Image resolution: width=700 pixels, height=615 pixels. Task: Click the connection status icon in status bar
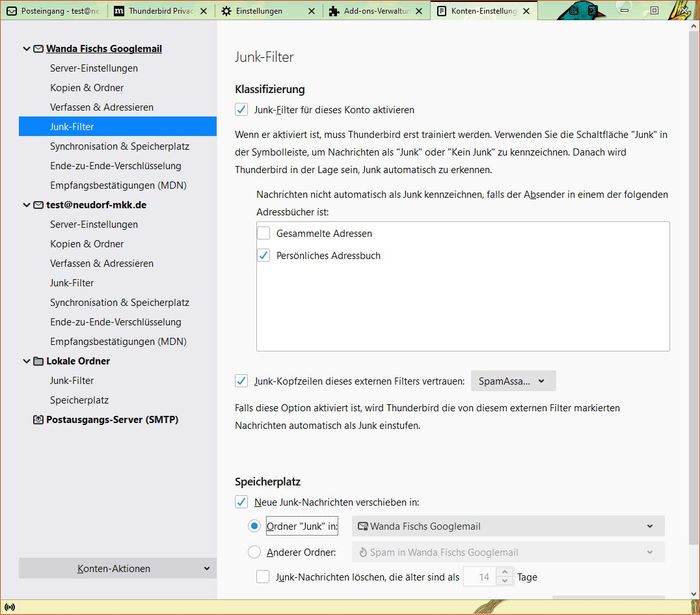click(x=9, y=607)
